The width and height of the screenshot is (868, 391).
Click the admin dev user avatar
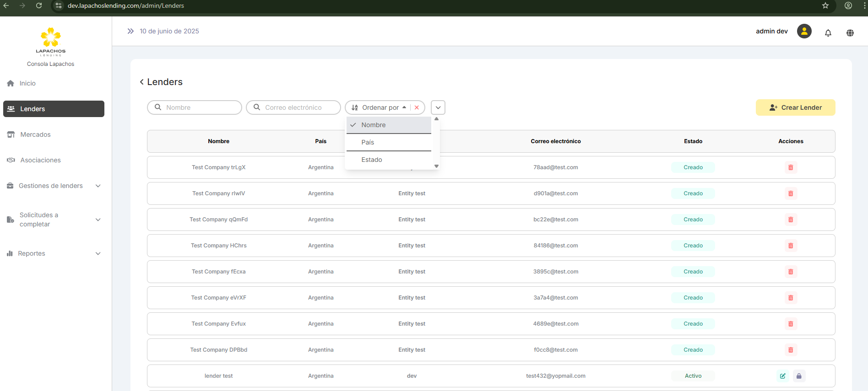point(804,31)
